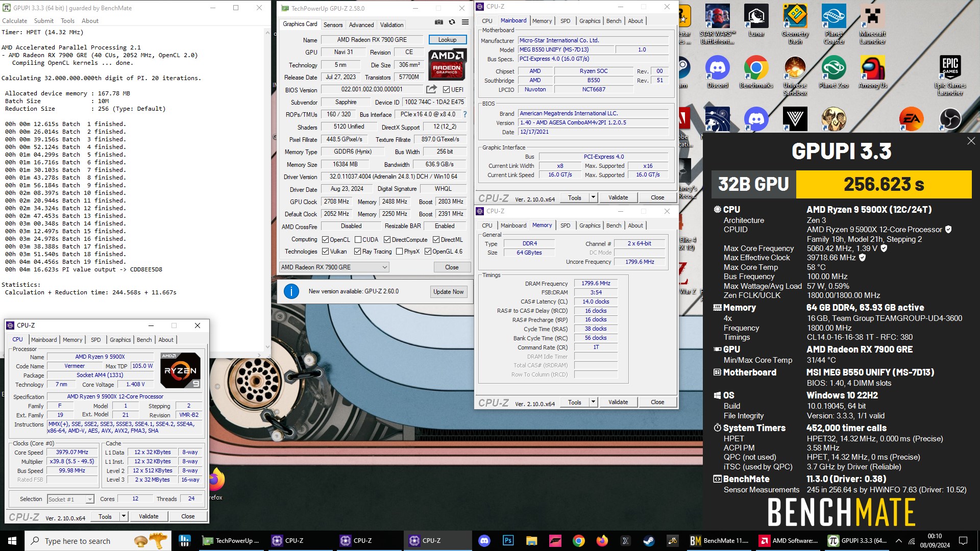This screenshot has height=551, width=980.
Task: Open the GPU-Z hamburger menu
Action: (x=465, y=22)
